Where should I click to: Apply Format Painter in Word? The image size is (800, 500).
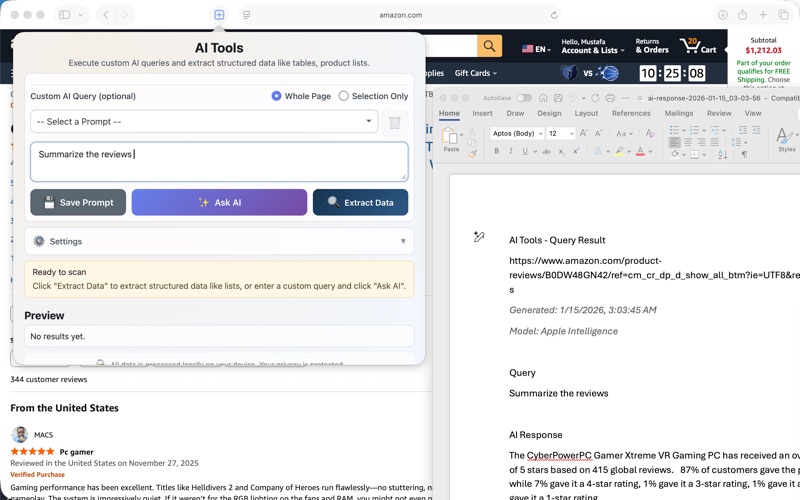(472, 154)
